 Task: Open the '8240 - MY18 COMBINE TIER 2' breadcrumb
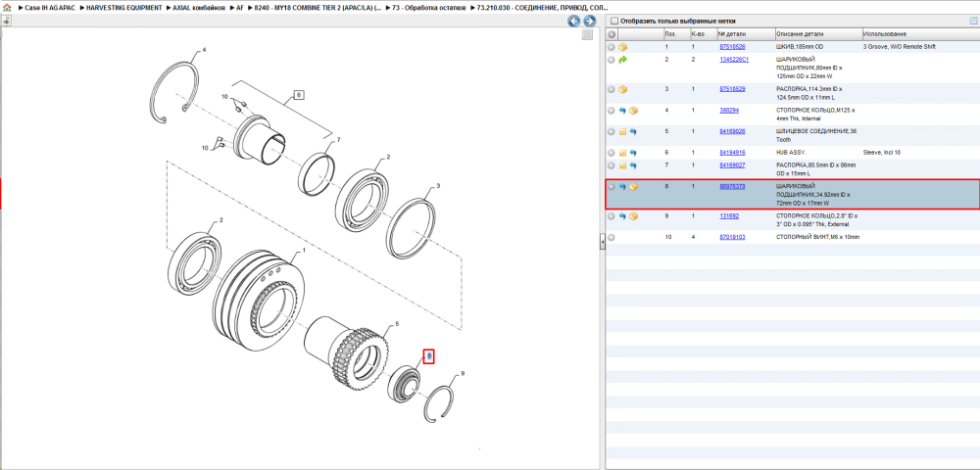pos(318,8)
